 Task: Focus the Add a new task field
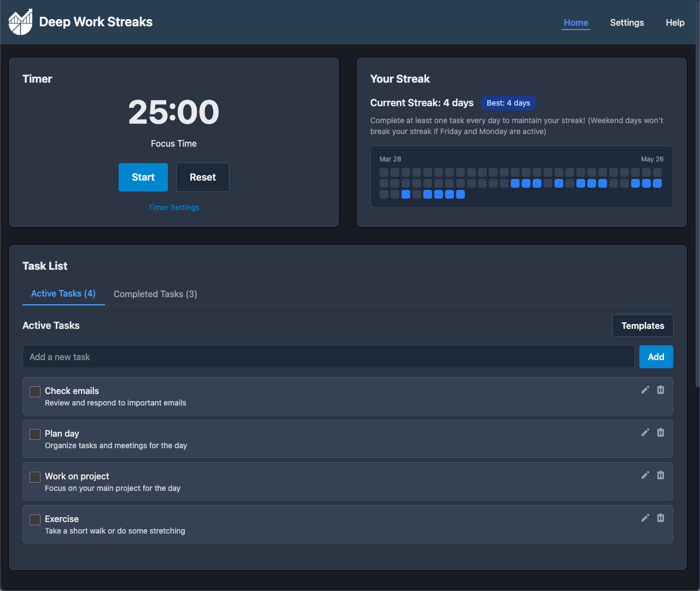pyautogui.click(x=328, y=357)
